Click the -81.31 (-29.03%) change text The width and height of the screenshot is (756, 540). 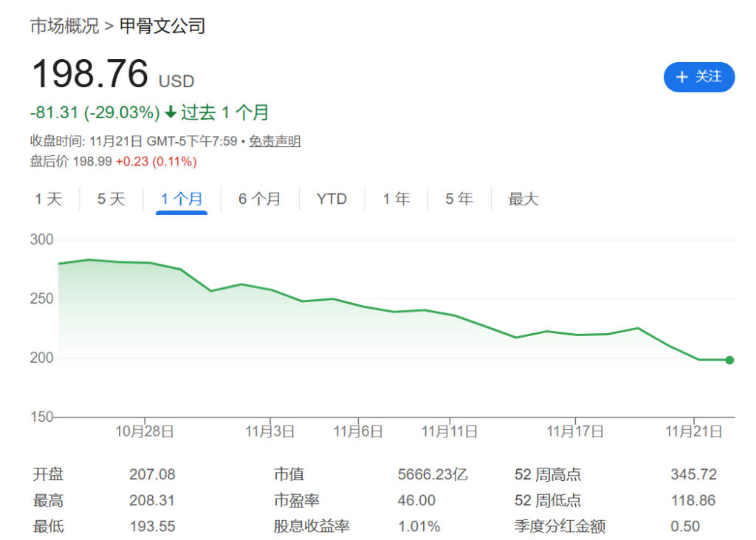tap(95, 112)
